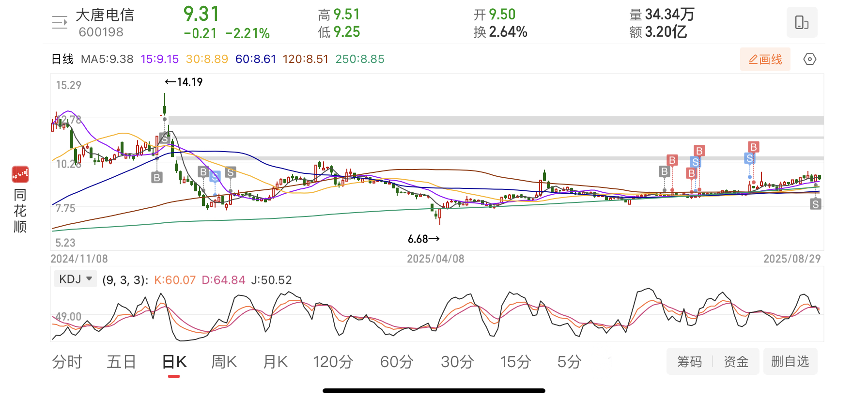This screenshot has width=868, height=401.
Task: Switch to the 月K tab
Action: coord(275,362)
